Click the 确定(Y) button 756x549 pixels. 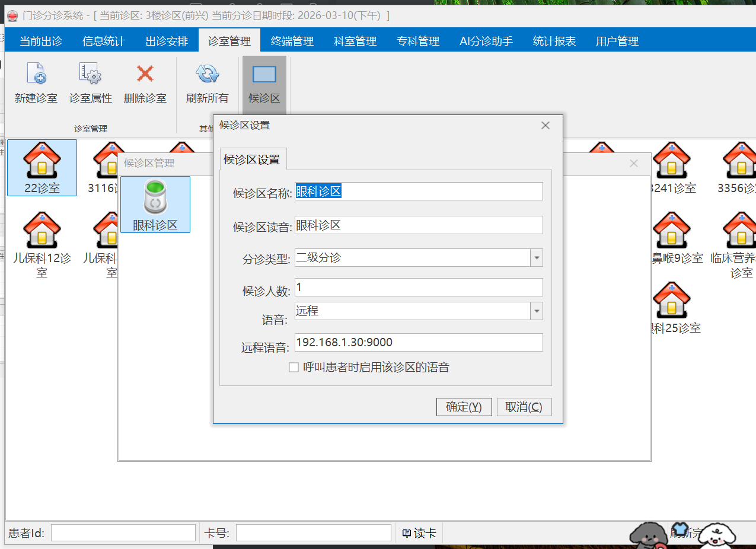tap(464, 407)
